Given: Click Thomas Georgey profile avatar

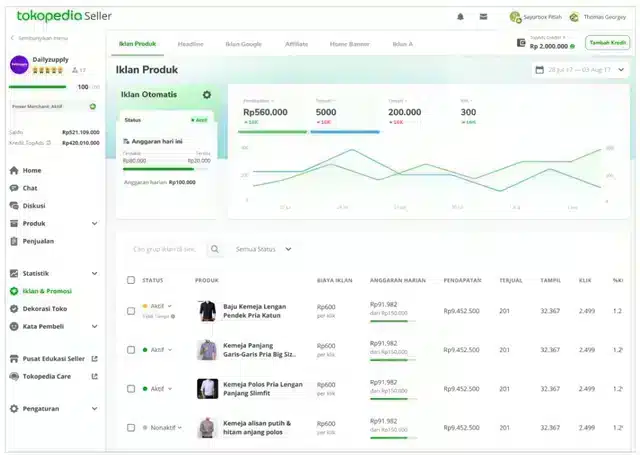Looking at the screenshot, I should 574,17.
